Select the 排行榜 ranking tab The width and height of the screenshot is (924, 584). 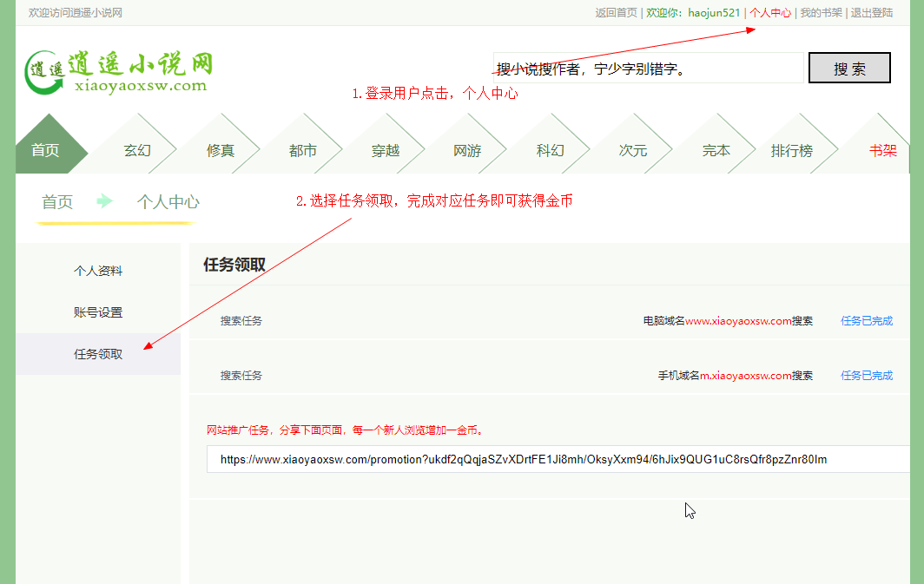click(792, 150)
